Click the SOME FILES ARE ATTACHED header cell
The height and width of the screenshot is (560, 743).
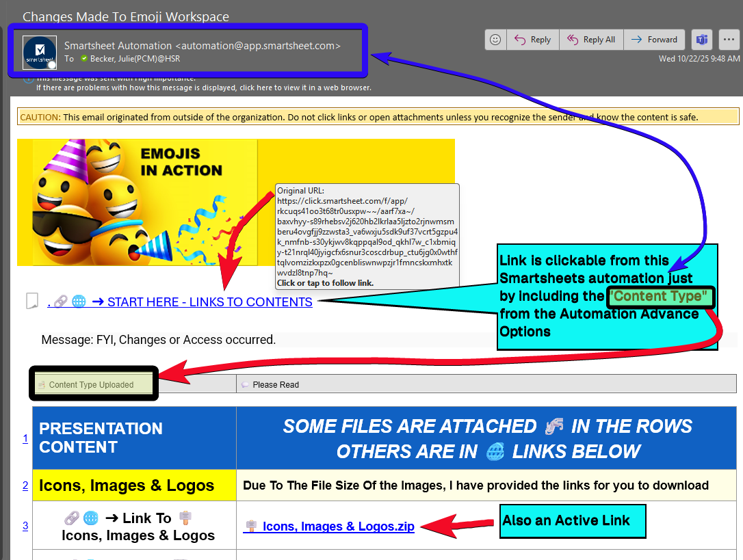pyautogui.click(x=486, y=438)
